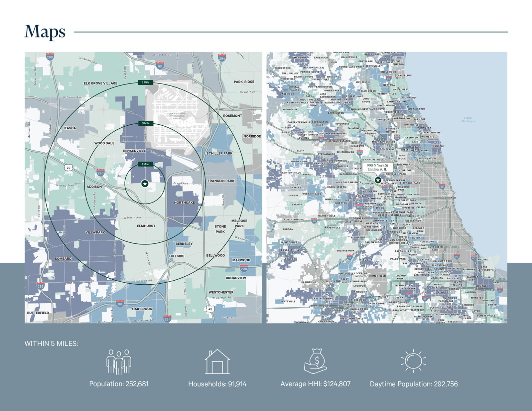This screenshot has height=411, width=532.
Task: Click the Households: 91,914 statistic text
Action: [217, 384]
